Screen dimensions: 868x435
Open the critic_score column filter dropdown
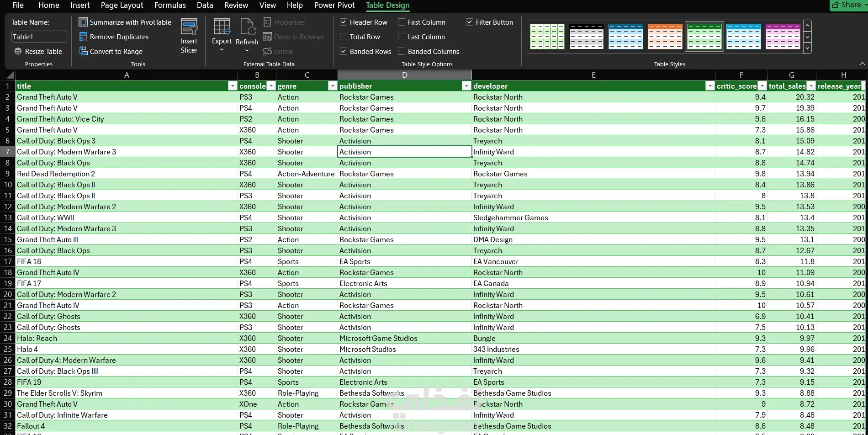pos(762,86)
